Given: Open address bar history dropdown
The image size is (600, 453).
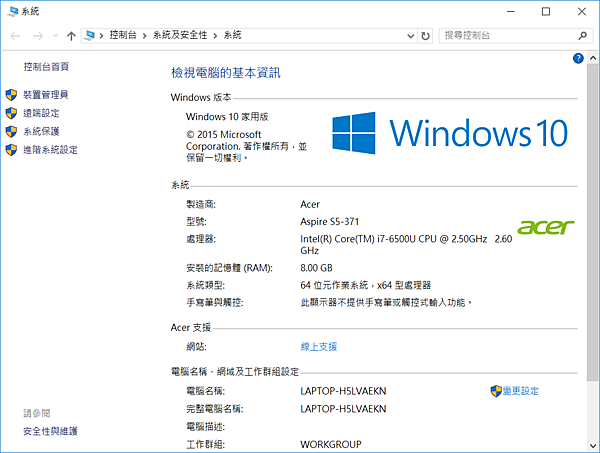Looking at the screenshot, I should (411, 36).
